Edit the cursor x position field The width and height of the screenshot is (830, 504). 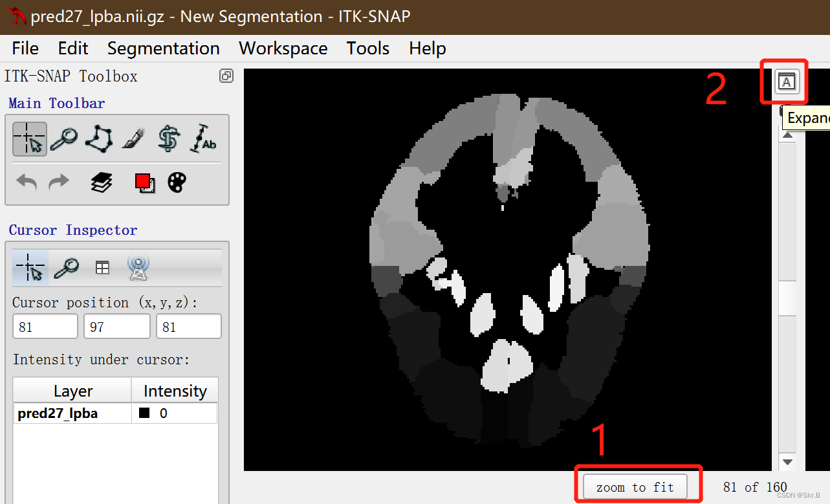[45, 327]
